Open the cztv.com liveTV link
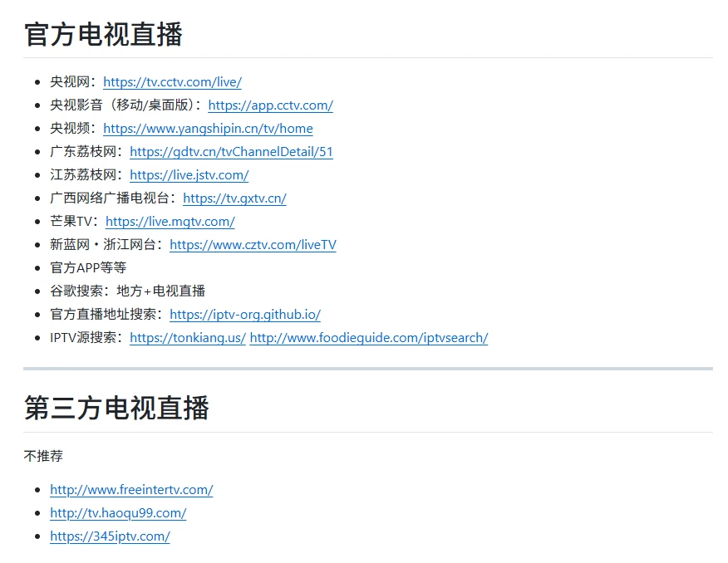 [x=253, y=245]
